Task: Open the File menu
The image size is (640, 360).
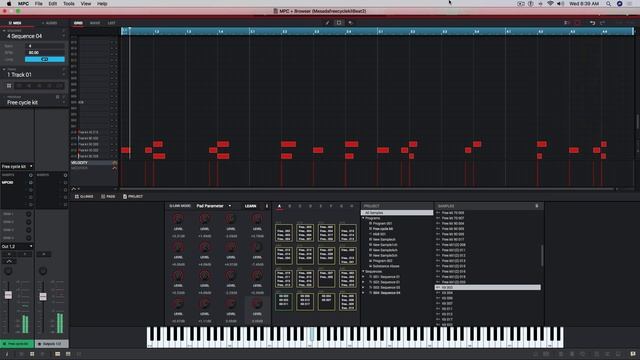Action: (x=38, y=4)
